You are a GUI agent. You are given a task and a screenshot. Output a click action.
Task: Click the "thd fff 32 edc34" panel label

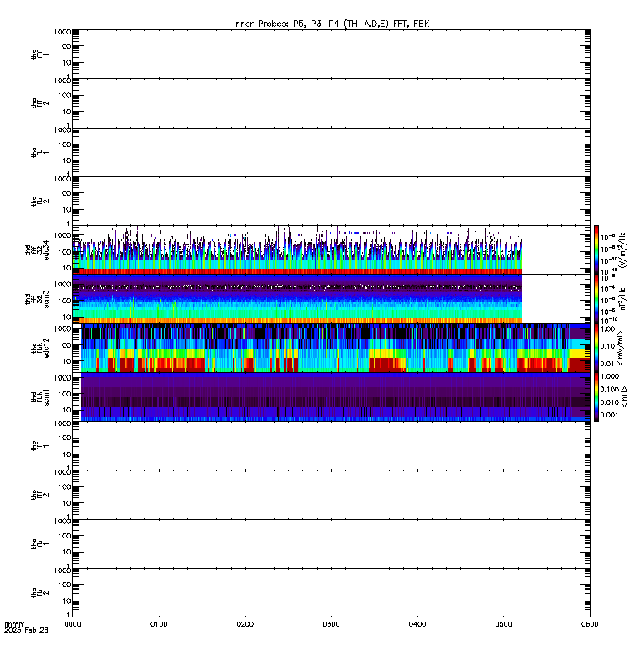point(37,249)
